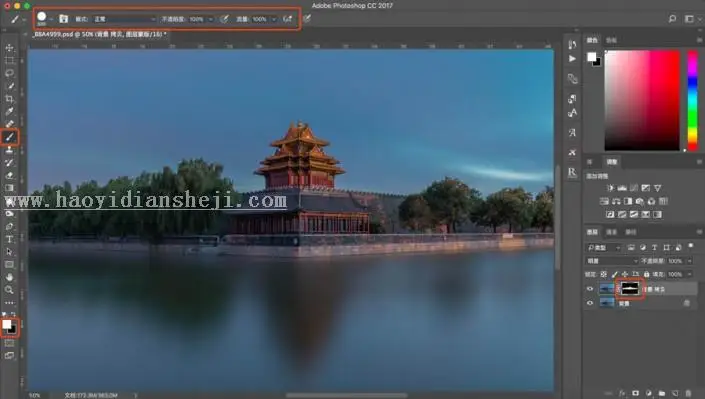This screenshot has width=705, height=399.
Task: Pick a hue on the rainbow slider
Action: (692, 100)
